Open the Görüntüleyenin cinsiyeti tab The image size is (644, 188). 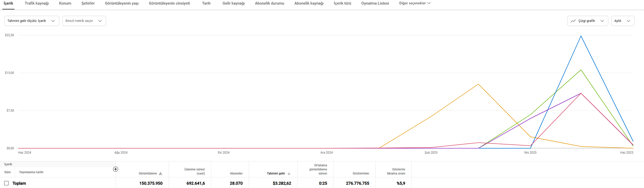[x=169, y=3]
